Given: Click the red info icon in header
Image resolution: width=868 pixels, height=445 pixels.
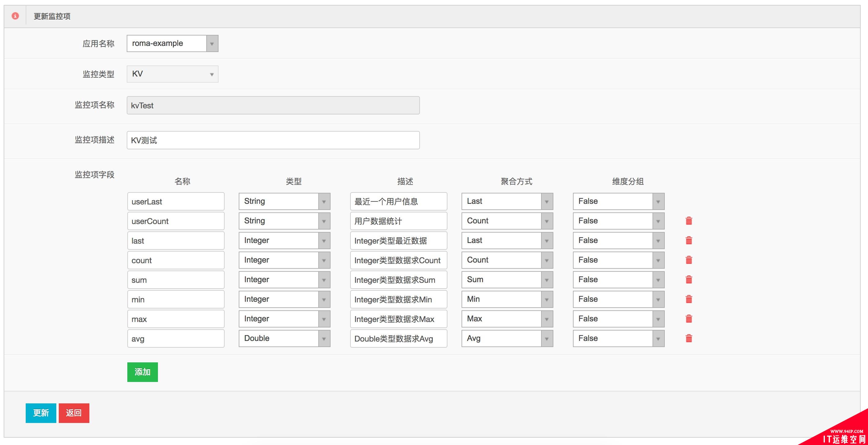Looking at the screenshot, I should (x=15, y=16).
